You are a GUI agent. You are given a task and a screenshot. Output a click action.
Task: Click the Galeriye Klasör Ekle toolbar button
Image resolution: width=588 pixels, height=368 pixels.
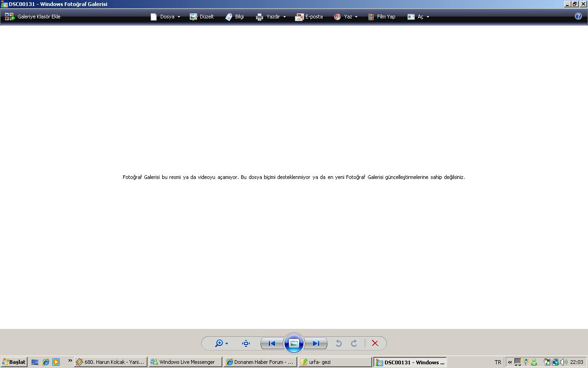(x=33, y=17)
